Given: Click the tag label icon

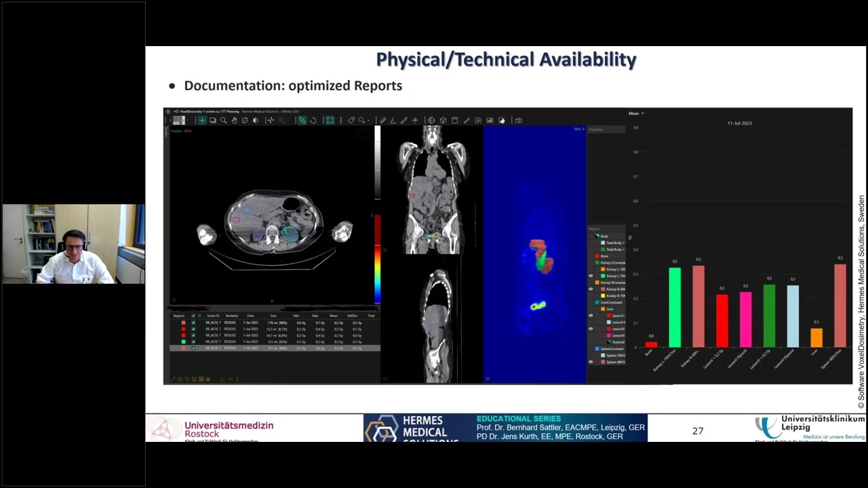Looking at the screenshot, I should pos(351,120).
